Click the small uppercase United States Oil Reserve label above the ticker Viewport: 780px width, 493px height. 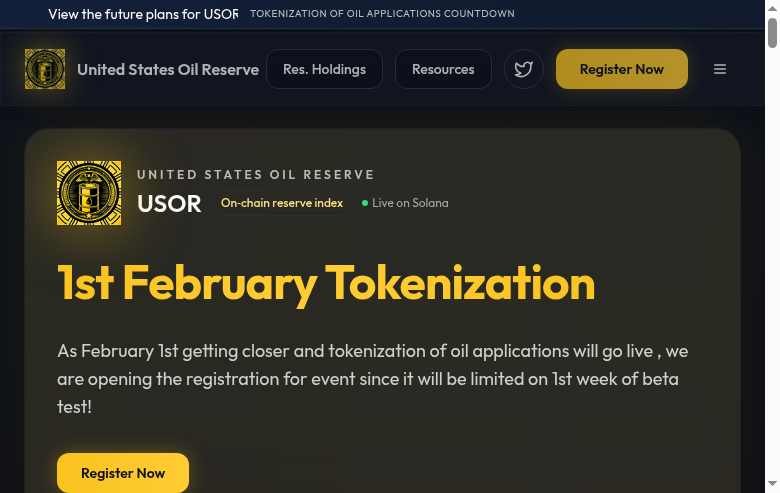[x=256, y=175]
